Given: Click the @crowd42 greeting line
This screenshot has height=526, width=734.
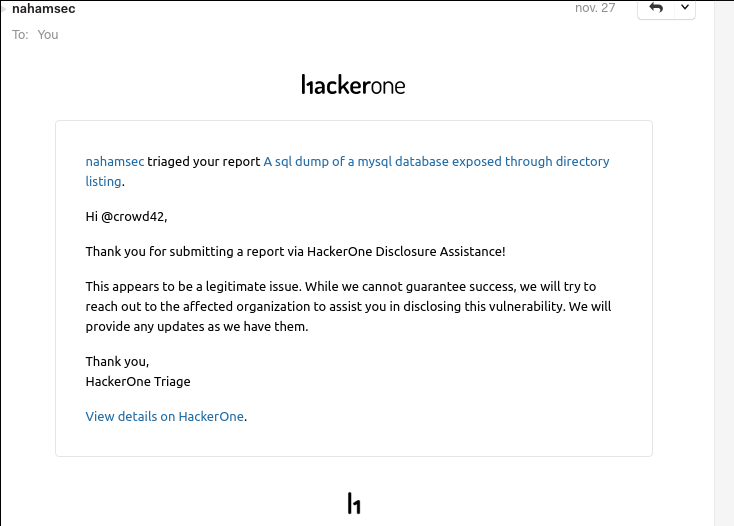Looking at the screenshot, I should click(127, 216).
